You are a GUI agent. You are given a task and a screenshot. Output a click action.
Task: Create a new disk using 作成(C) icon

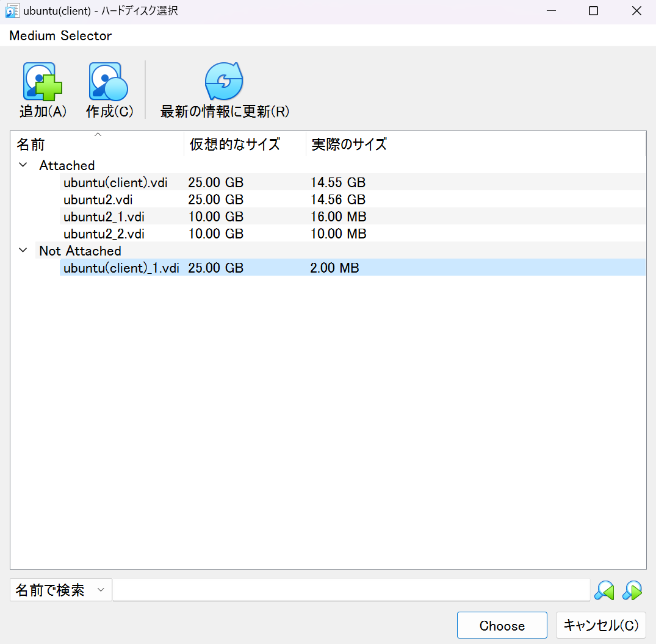(107, 88)
